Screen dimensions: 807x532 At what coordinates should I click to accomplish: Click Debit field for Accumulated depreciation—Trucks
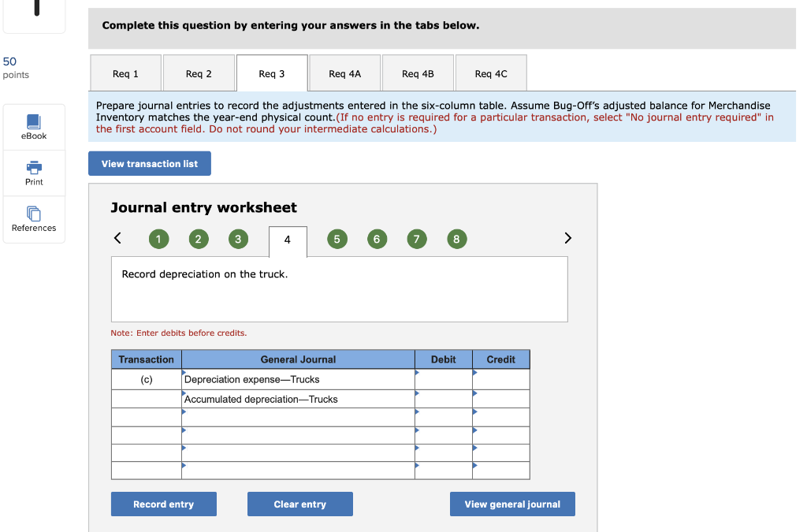click(444, 400)
